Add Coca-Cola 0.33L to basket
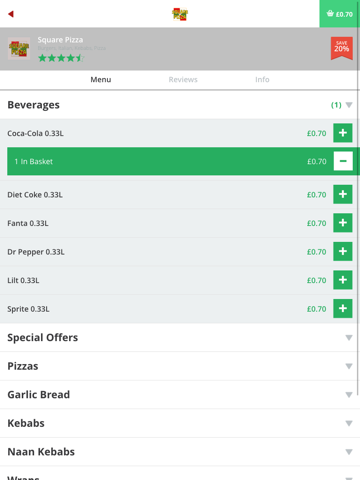 pos(343,133)
